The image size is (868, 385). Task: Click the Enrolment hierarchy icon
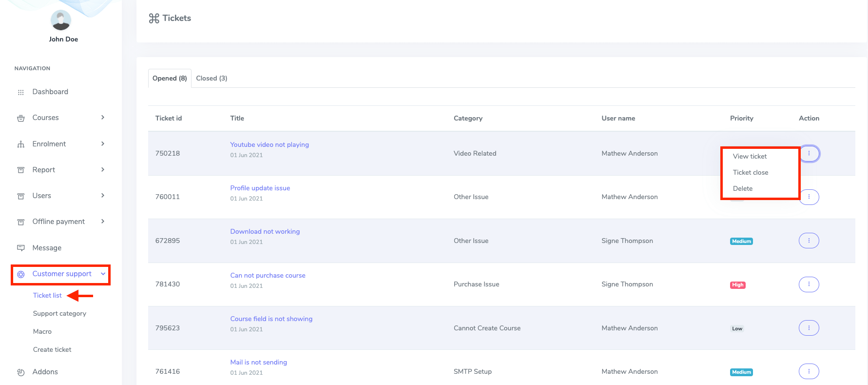click(20, 144)
